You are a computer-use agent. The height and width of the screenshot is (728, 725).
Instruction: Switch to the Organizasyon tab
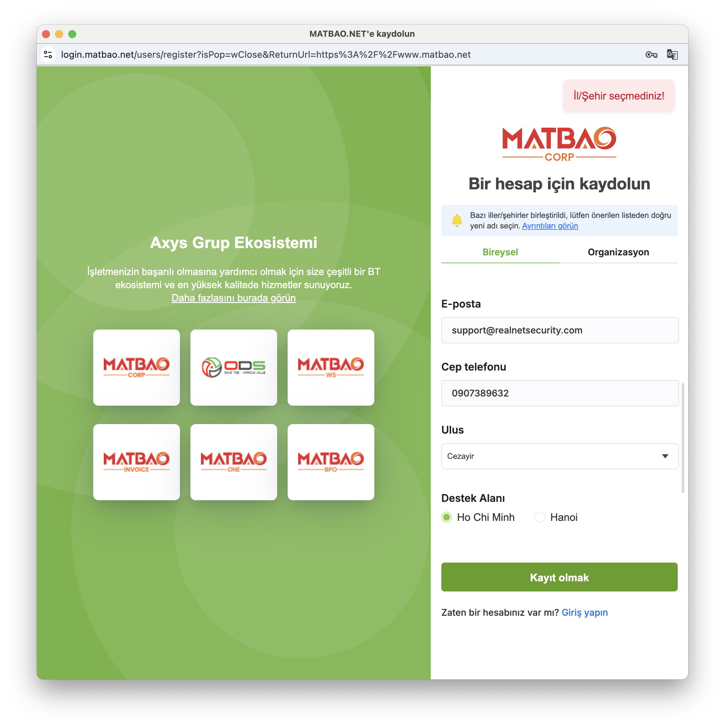618,252
